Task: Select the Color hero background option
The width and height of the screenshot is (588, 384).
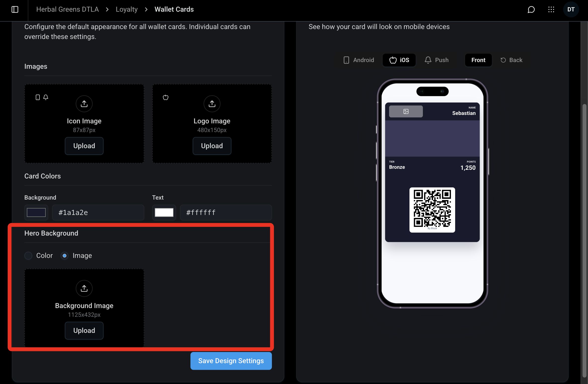Action: [x=28, y=255]
